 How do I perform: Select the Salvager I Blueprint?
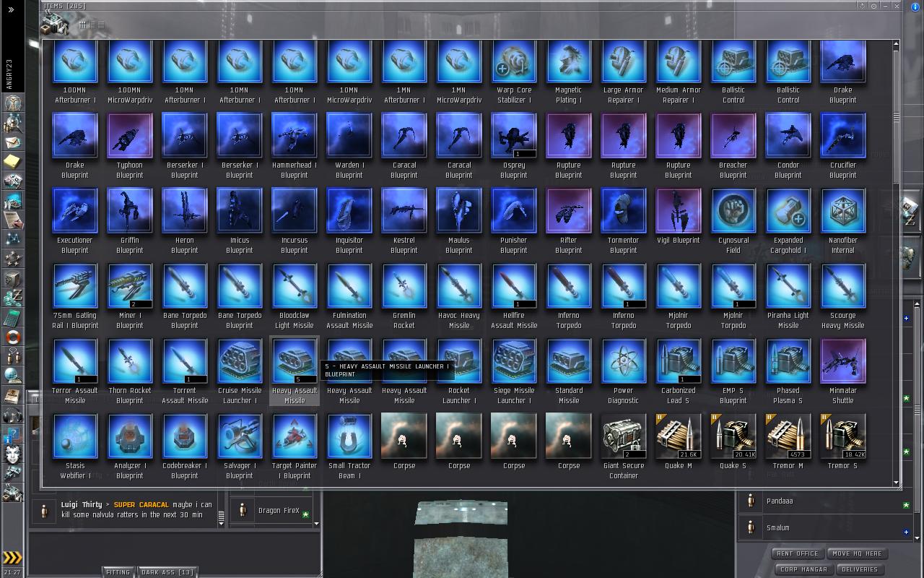pos(240,447)
